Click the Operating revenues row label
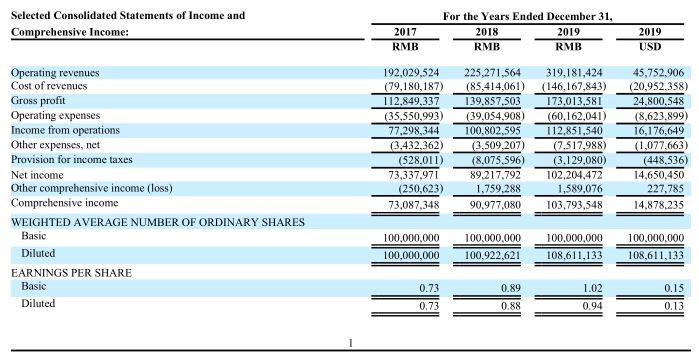This screenshot has width=699, height=364. 55,73
